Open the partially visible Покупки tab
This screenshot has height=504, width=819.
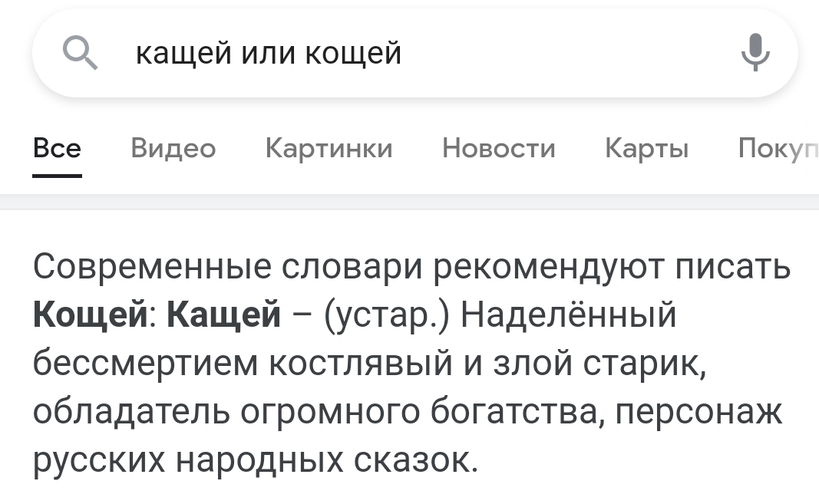(775, 147)
